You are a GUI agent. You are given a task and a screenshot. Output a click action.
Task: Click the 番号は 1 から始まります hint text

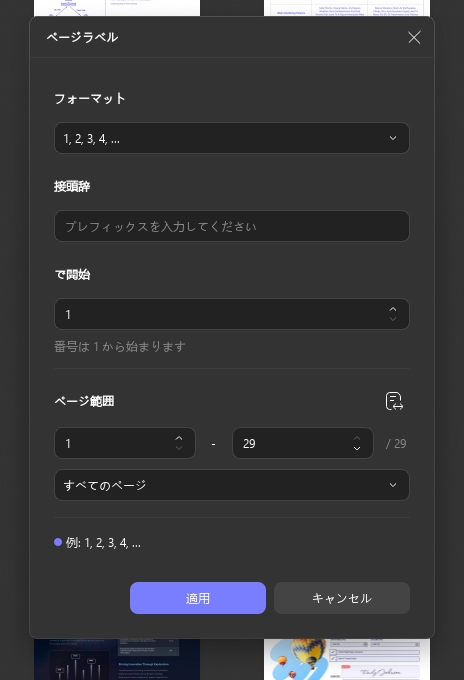120,347
